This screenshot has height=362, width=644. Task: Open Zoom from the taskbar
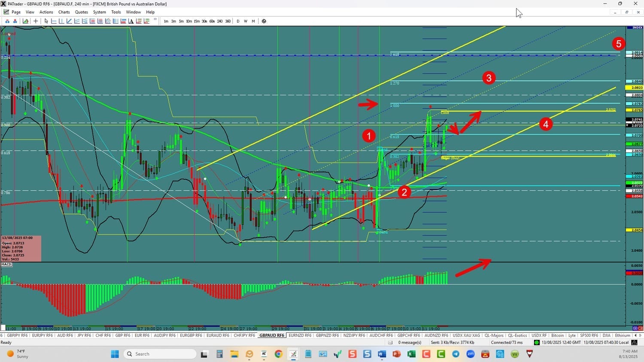pyautogui.click(x=471, y=354)
